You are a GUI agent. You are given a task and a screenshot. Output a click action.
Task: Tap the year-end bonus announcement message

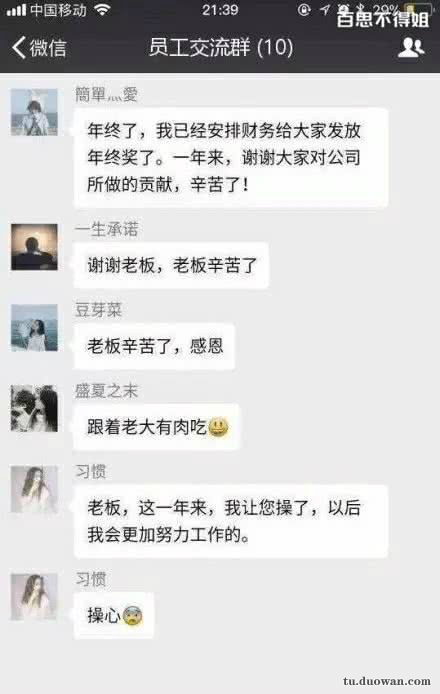[x=231, y=158]
